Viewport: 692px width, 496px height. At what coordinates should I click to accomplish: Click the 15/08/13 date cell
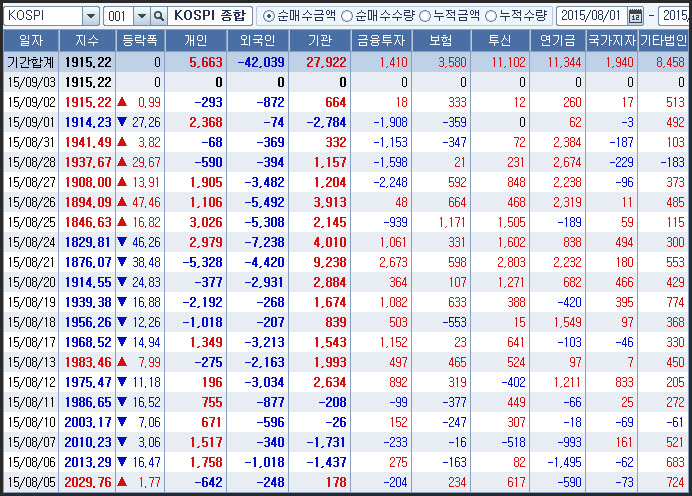(x=31, y=362)
